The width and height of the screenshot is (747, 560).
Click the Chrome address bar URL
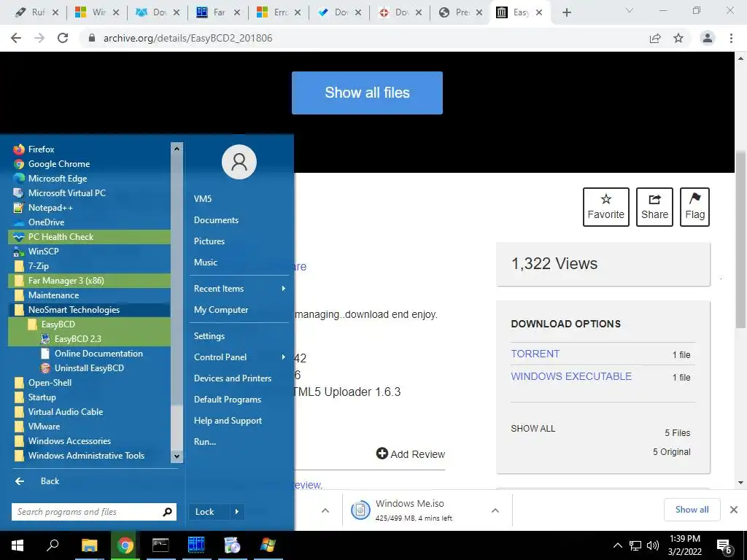coord(187,38)
